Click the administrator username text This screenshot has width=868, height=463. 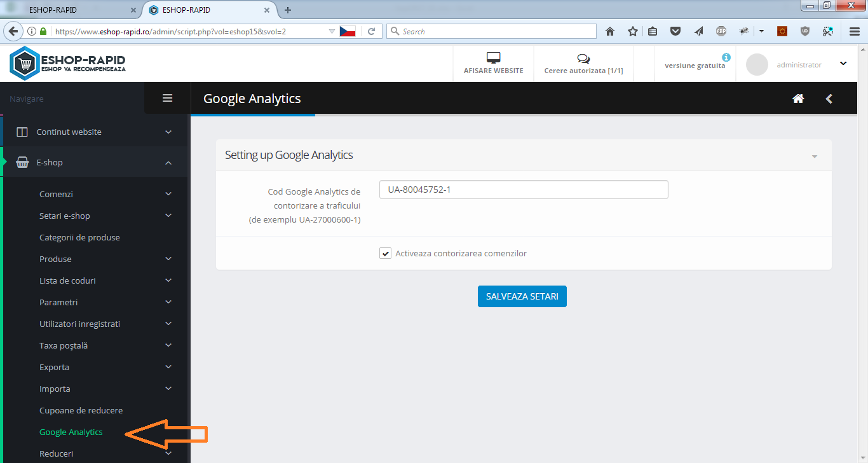click(799, 65)
